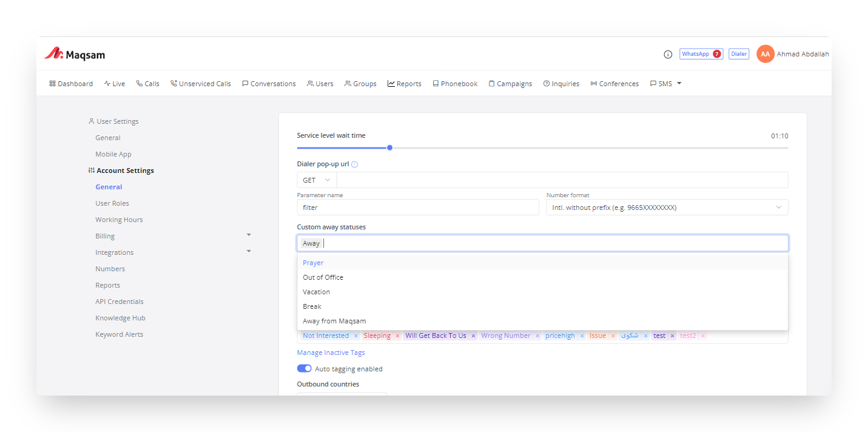
Task: Choose Vacation from the status list
Action: pyautogui.click(x=543, y=292)
